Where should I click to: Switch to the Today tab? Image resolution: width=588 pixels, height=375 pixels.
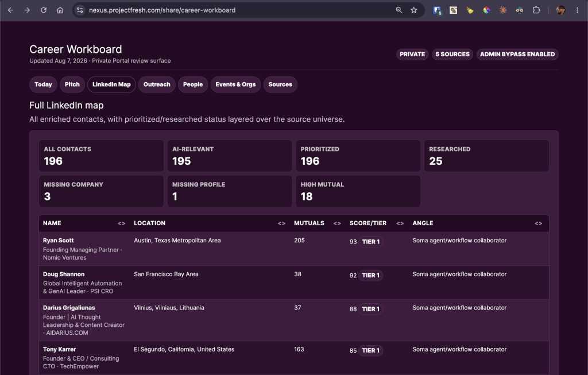[43, 84]
